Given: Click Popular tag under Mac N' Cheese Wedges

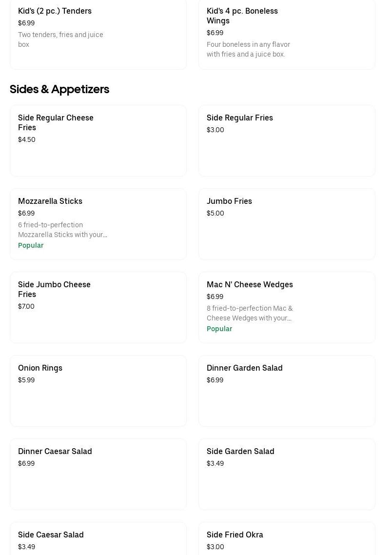Looking at the screenshot, I should [x=219, y=329].
